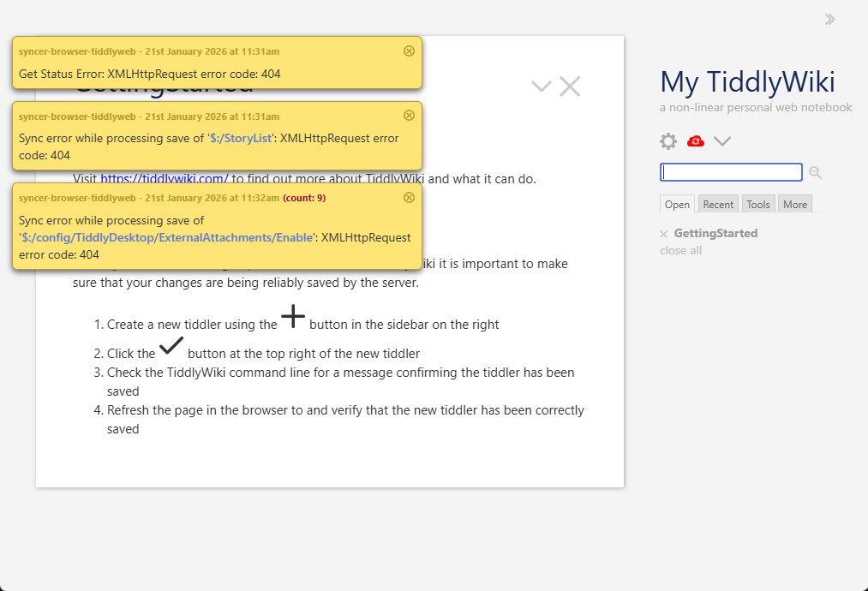
Task: Open the '$:/StoryList' link in notification
Action: tap(242, 138)
